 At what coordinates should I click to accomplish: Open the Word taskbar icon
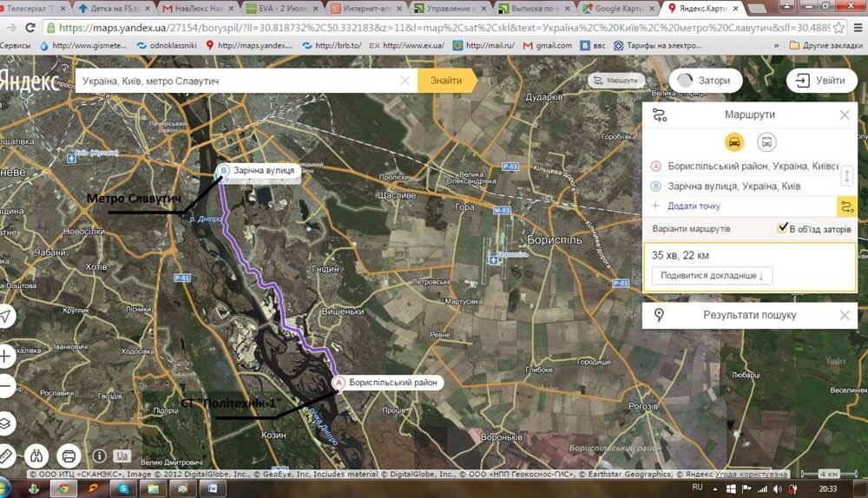point(214,488)
